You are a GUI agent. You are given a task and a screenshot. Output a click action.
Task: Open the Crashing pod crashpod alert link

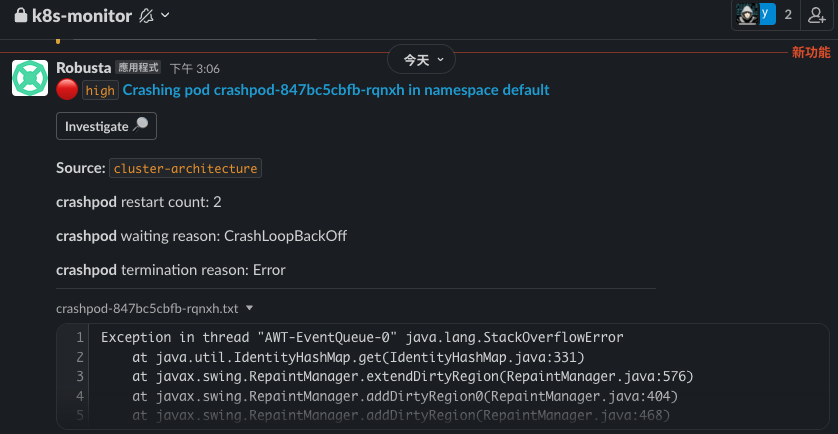[x=336, y=90]
